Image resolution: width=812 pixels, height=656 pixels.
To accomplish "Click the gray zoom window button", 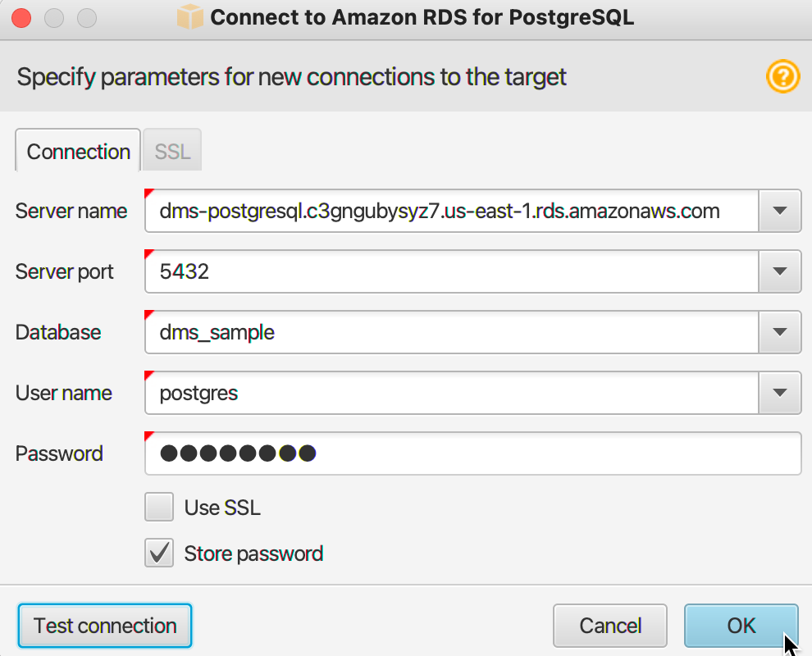I will 86,18.
